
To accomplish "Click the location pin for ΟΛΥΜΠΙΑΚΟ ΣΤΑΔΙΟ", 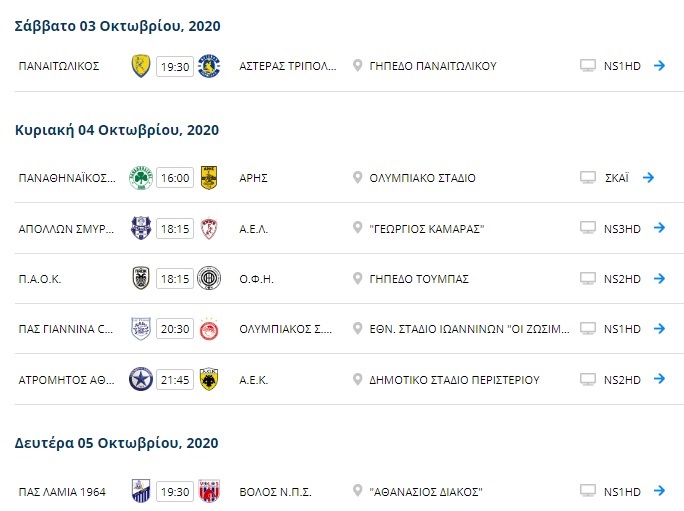I will coord(358,178).
